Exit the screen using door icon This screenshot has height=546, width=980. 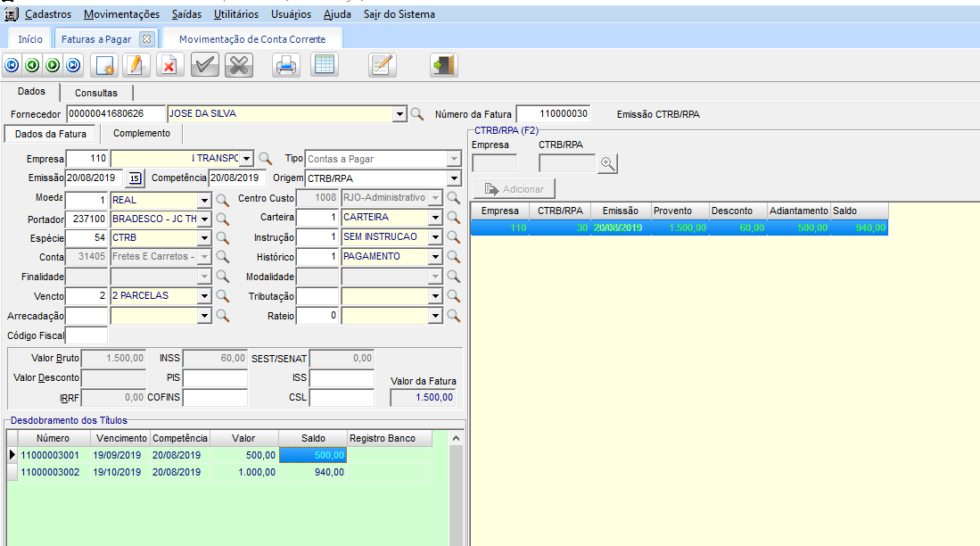pyautogui.click(x=443, y=65)
